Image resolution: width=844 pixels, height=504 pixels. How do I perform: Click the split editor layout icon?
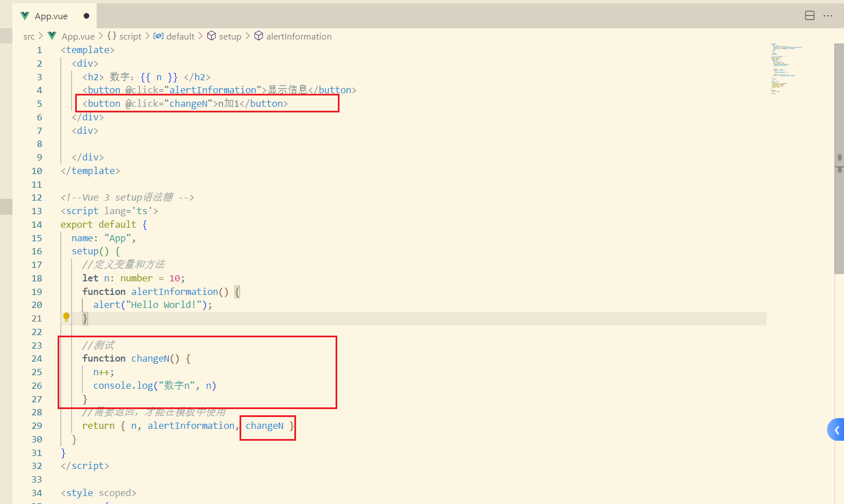click(x=810, y=16)
